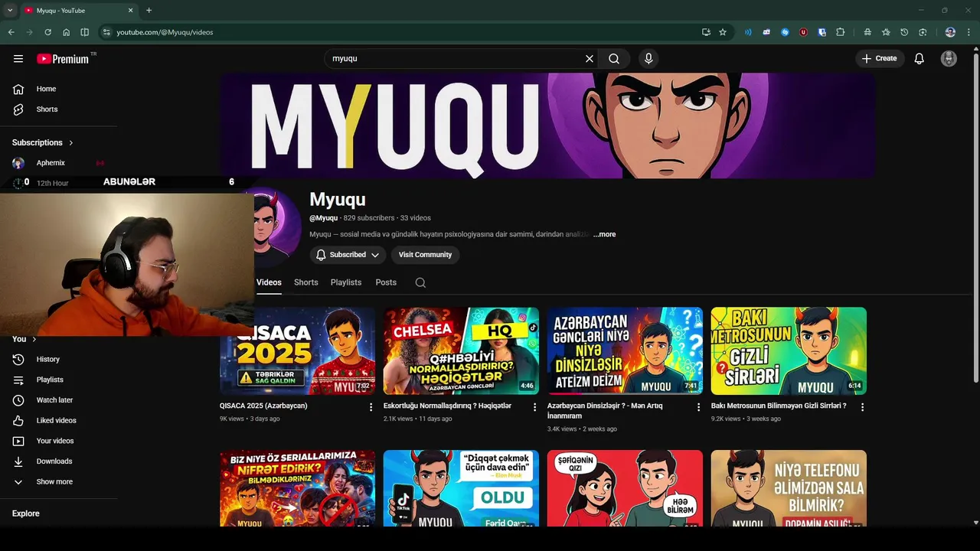This screenshot has height=551, width=980.
Task: Open Bakı Metrosunun Bilinməyən Gizli Sirrləri title
Action: (779, 406)
